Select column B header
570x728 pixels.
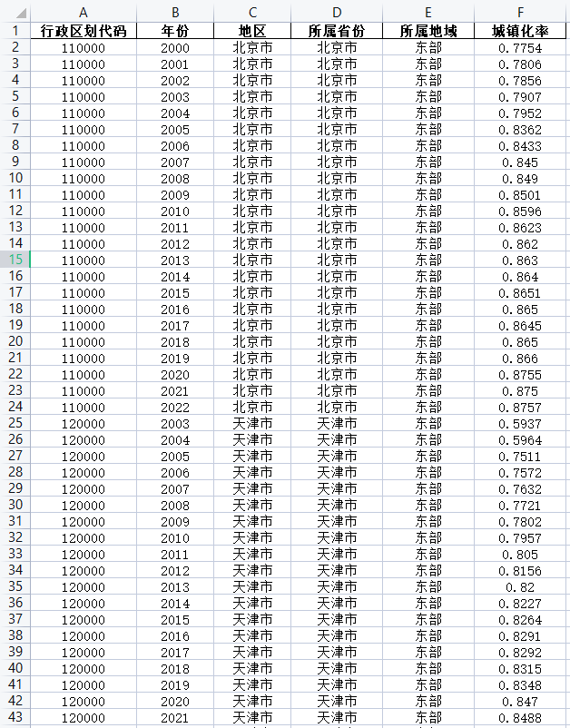tap(175, 13)
